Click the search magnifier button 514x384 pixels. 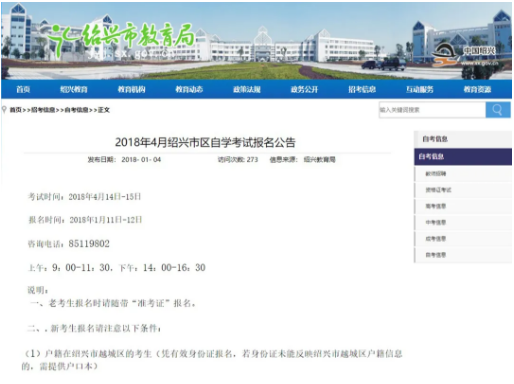(x=498, y=110)
